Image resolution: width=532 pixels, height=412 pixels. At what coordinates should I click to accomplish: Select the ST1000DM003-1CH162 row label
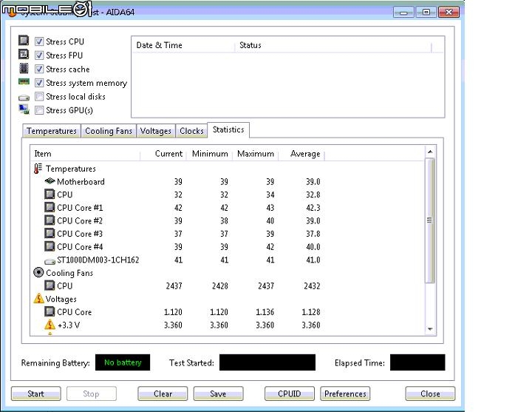[x=98, y=260]
